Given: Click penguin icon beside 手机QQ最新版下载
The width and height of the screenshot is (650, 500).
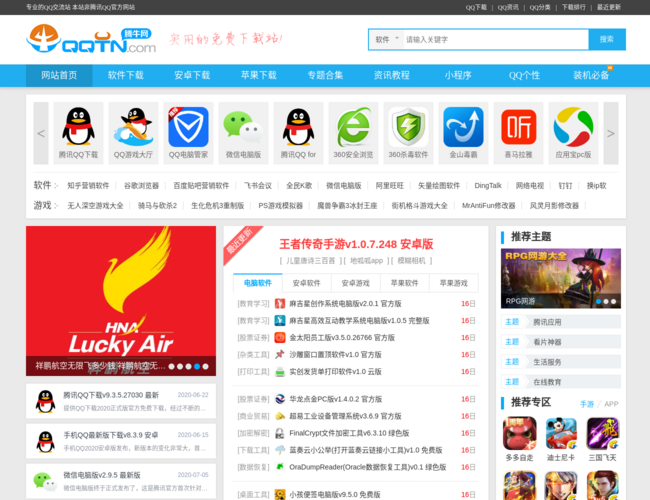Looking at the screenshot, I should click(45, 442).
